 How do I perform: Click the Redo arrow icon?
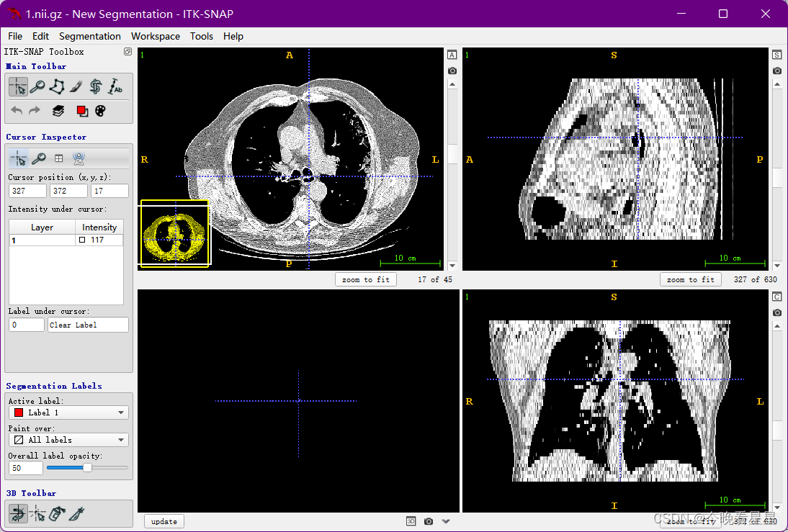click(34, 111)
